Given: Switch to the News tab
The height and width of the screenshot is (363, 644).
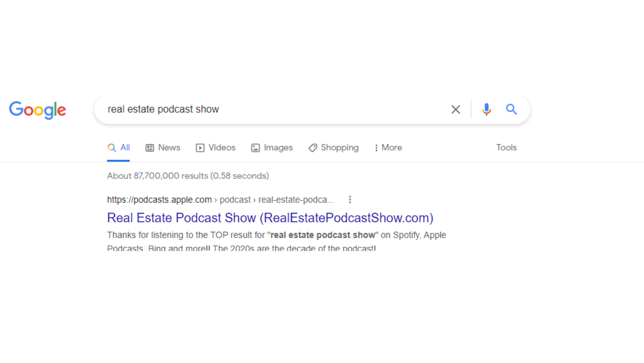Looking at the screenshot, I should pyautogui.click(x=163, y=148).
